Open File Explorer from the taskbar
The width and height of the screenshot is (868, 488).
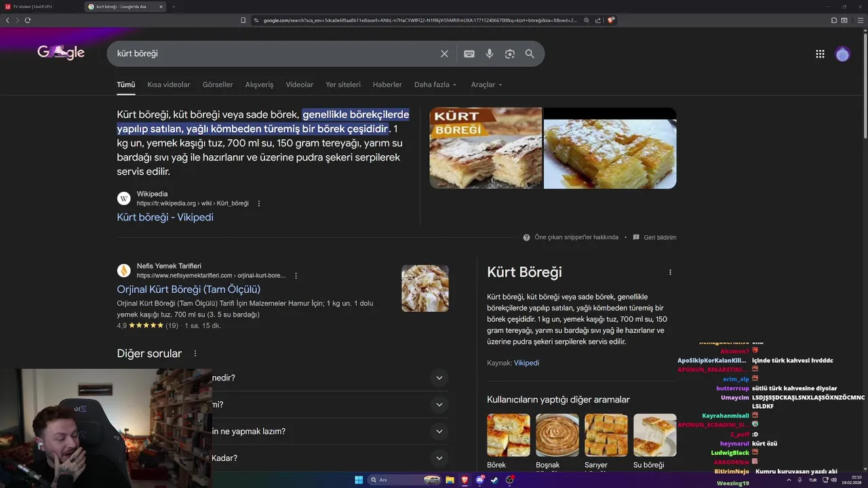450,480
